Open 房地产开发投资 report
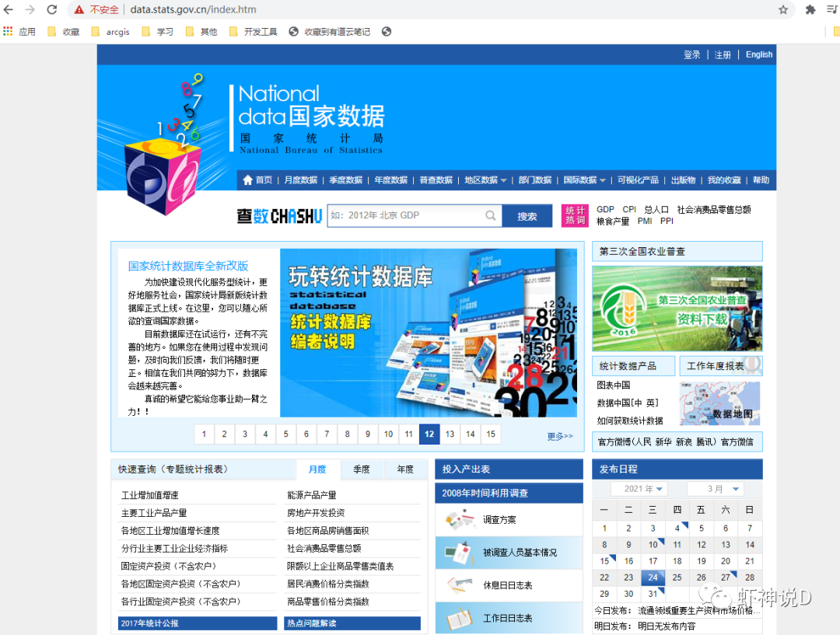The width and height of the screenshot is (840, 635). (316, 513)
